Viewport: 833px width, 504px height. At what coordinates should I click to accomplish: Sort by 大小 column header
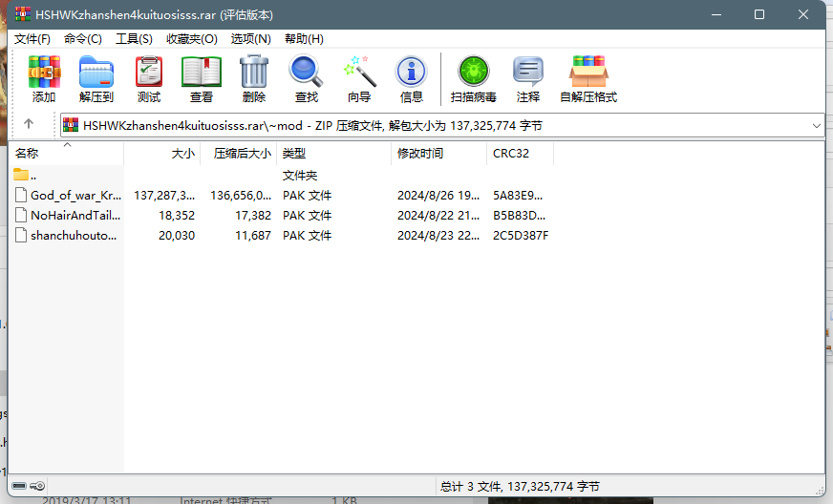[162, 154]
